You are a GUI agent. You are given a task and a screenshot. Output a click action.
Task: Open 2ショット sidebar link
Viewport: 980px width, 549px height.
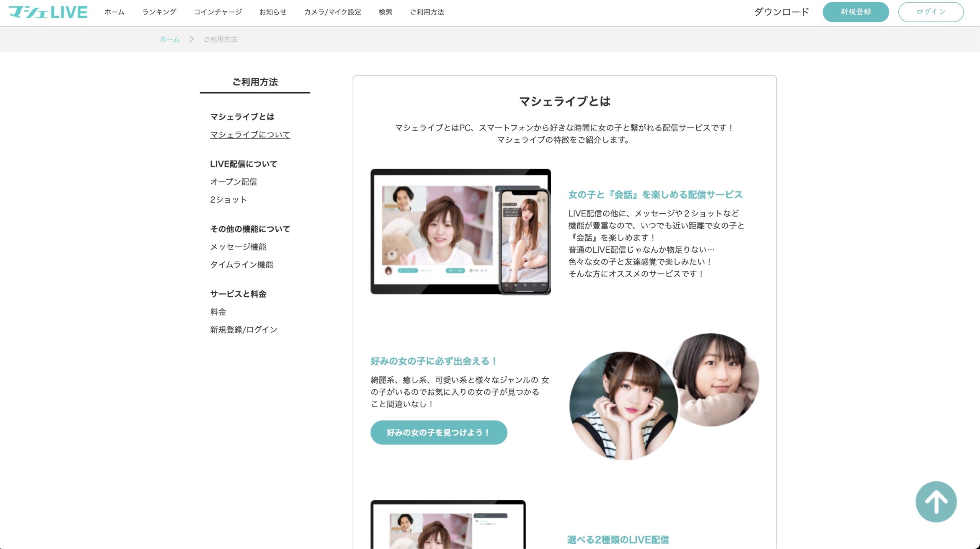(229, 199)
